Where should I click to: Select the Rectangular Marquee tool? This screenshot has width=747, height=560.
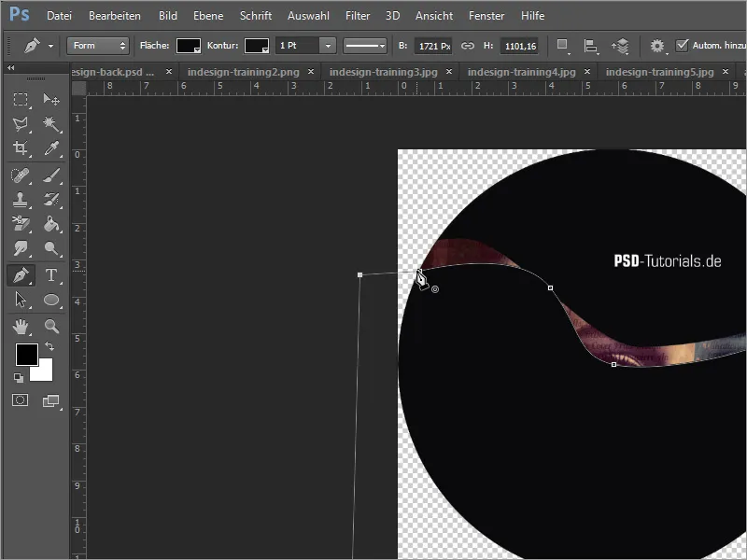[x=20, y=99]
